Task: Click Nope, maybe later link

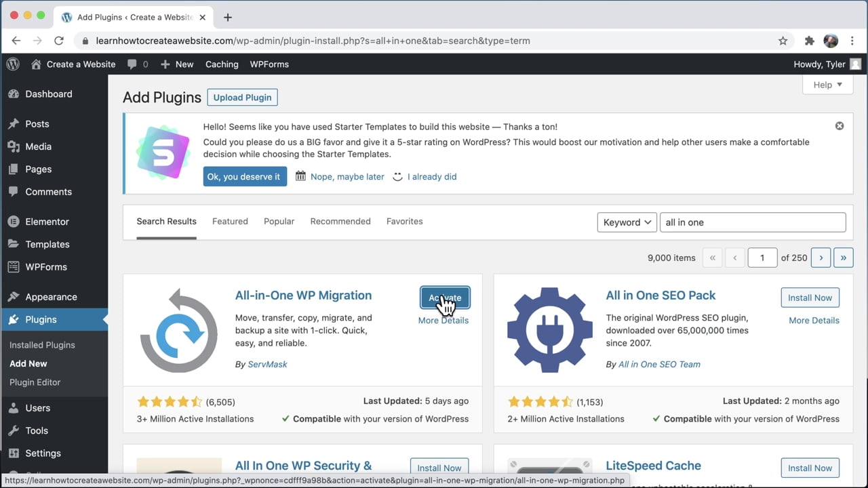Action: (347, 177)
